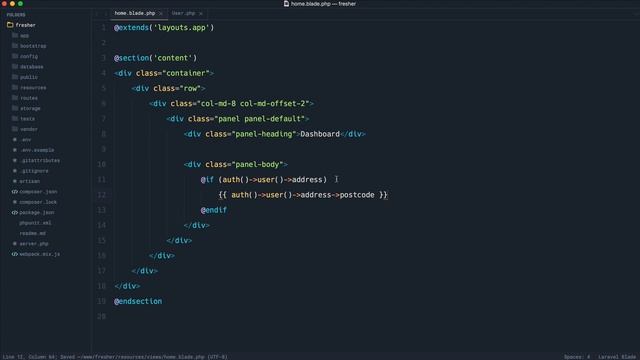The height and width of the screenshot is (360, 640).
Task: Close the home.blade.php tab
Action: (x=161, y=13)
